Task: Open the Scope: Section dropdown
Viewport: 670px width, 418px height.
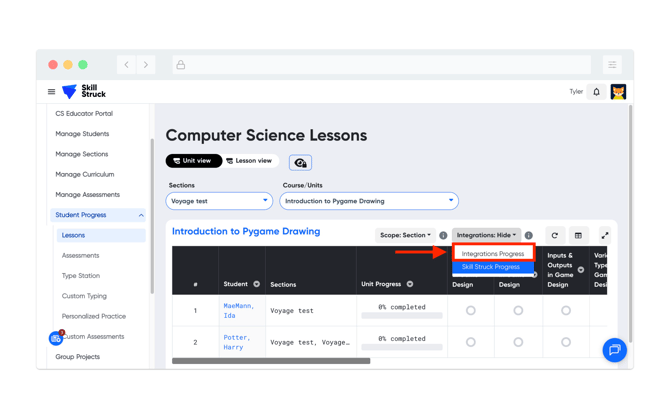Action: [x=405, y=236]
